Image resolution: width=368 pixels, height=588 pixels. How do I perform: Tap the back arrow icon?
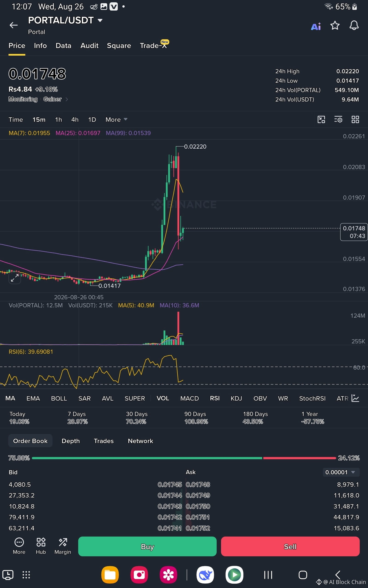14,25
